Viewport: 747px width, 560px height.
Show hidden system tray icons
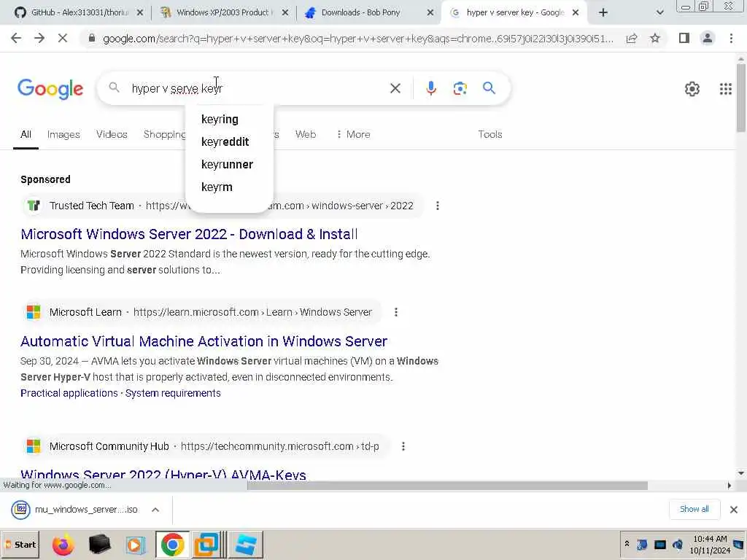tap(627, 544)
